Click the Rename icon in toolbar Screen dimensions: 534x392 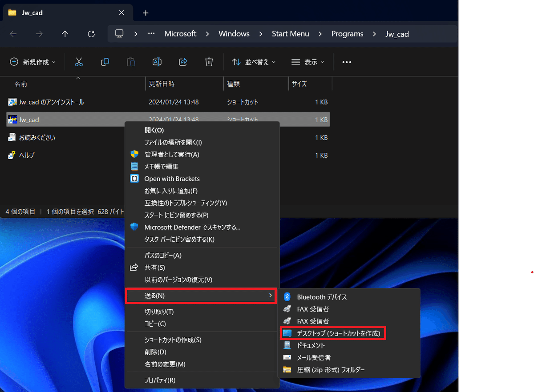point(157,62)
